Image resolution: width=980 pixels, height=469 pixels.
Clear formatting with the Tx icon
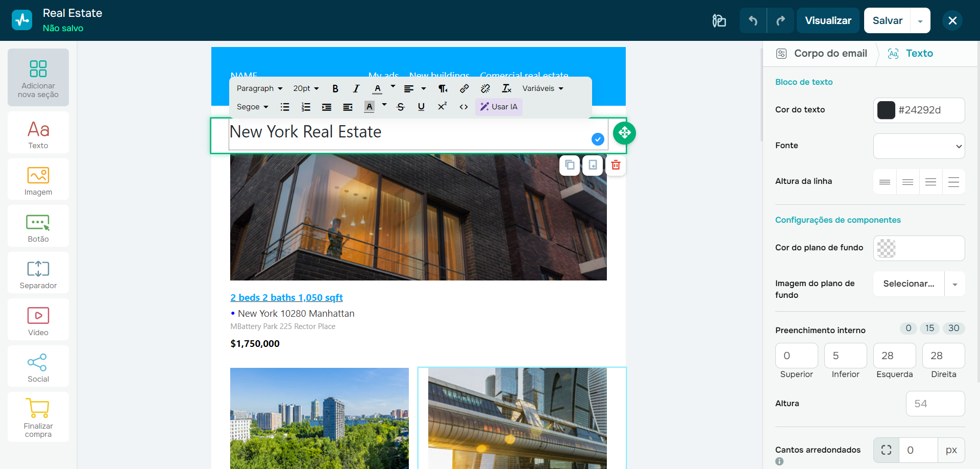(x=506, y=88)
